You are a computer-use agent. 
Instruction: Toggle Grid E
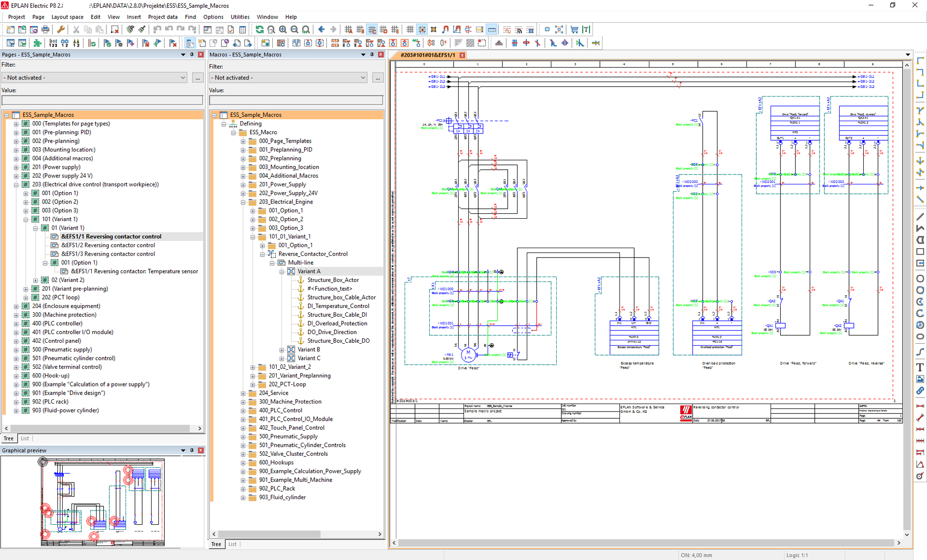(395, 30)
